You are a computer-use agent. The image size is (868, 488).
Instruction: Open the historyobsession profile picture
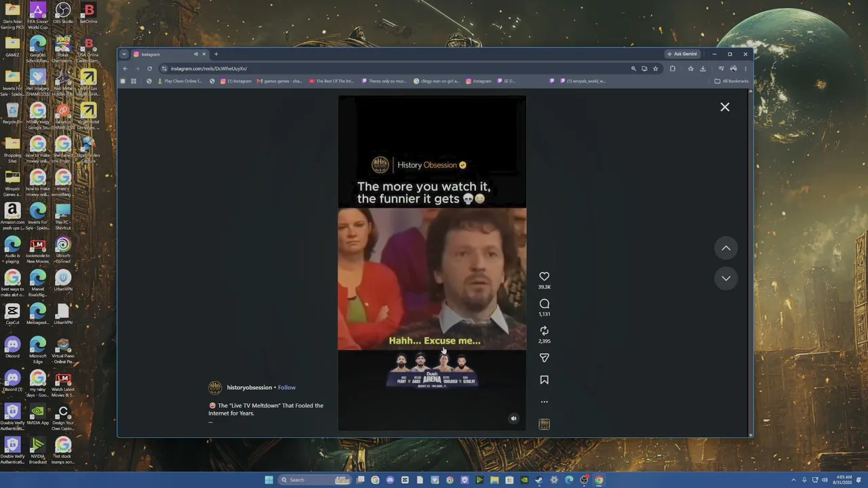215,388
